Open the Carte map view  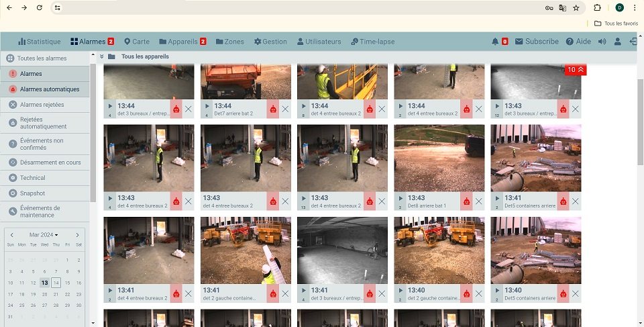(137, 42)
